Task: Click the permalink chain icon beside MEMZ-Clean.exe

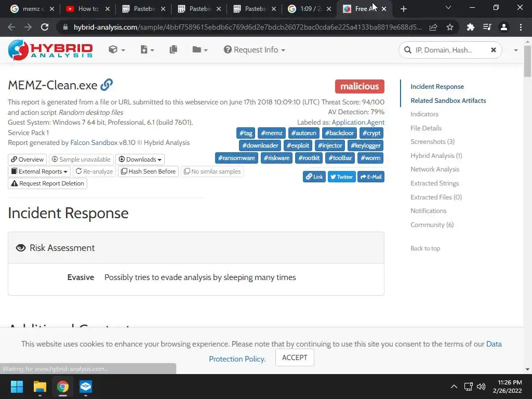Action: point(107,85)
